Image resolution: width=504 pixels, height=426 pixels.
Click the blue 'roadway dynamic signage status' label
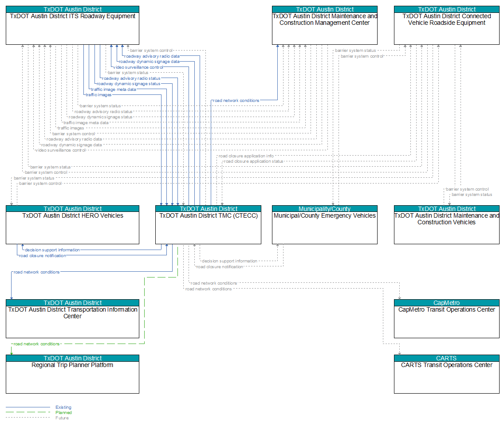[x=129, y=84]
